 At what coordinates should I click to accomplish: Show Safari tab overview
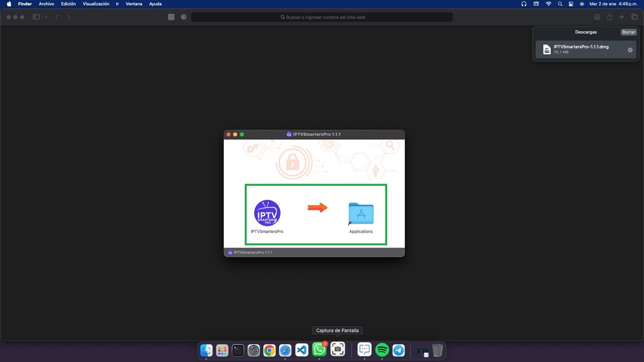pyautogui.click(x=634, y=17)
